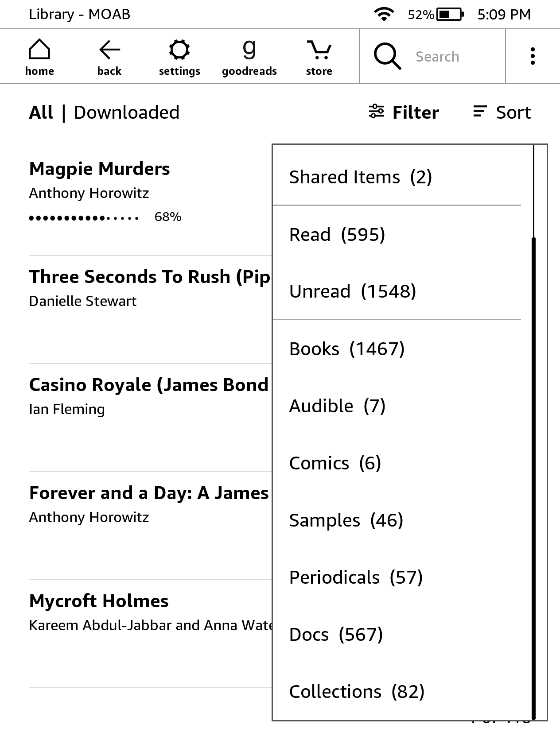
Task: Tap the home icon
Action: (39, 57)
